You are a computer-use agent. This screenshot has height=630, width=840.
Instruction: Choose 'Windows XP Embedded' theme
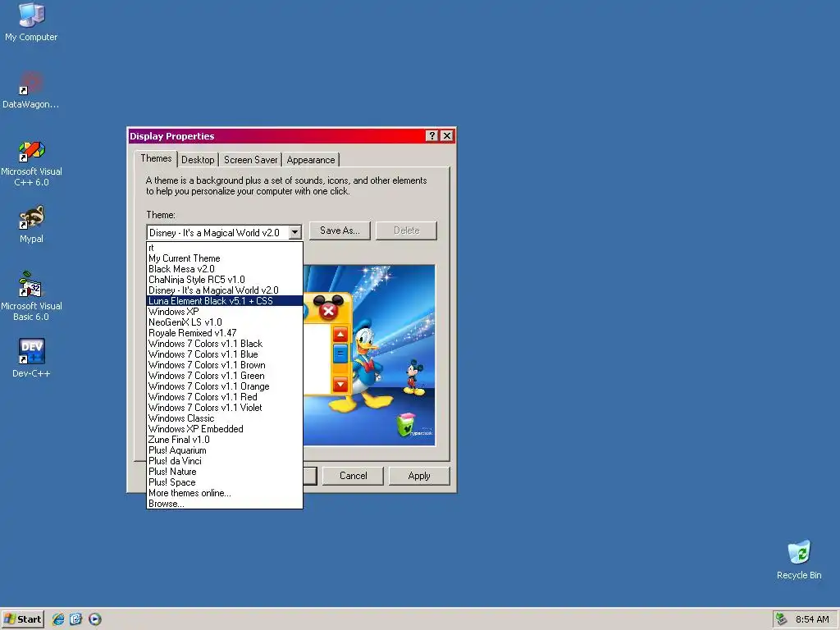point(225,429)
